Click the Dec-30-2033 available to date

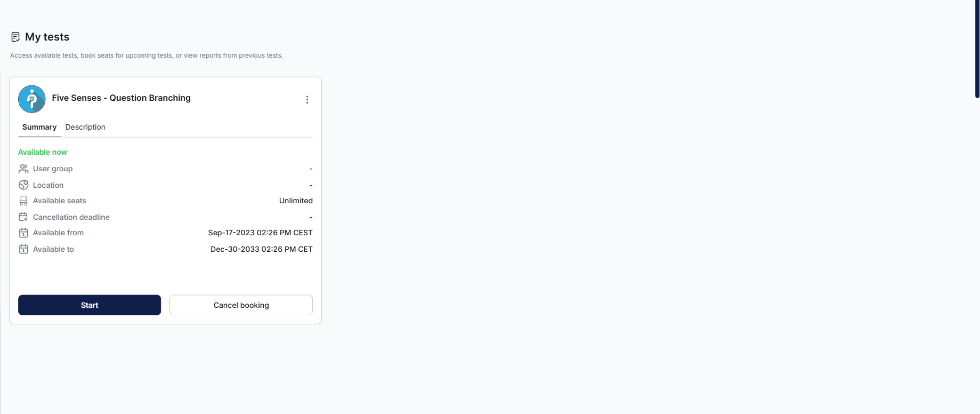coord(261,249)
